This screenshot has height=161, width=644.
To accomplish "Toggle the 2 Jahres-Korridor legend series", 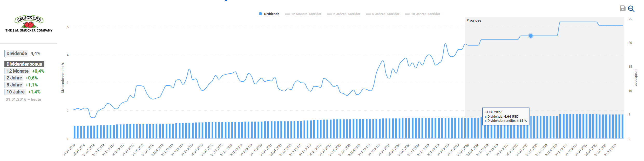I will [x=344, y=14].
